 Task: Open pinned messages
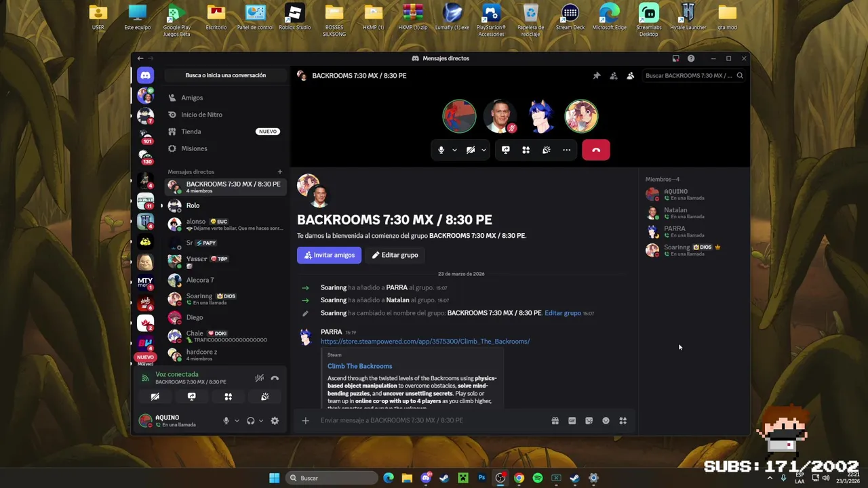pos(596,76)
